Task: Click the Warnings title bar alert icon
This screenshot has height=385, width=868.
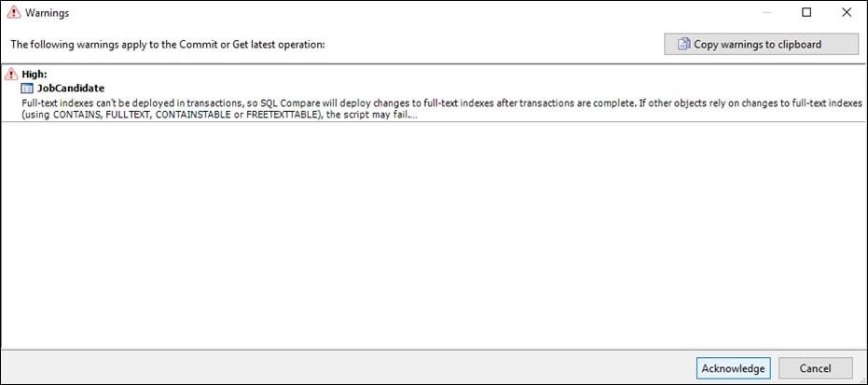Action: click(14, 12)
